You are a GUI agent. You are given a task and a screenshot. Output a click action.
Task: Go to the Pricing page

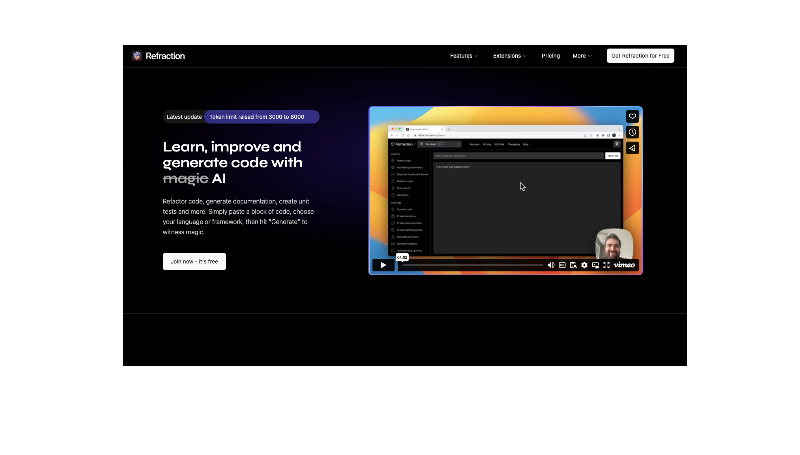(551, 56)
